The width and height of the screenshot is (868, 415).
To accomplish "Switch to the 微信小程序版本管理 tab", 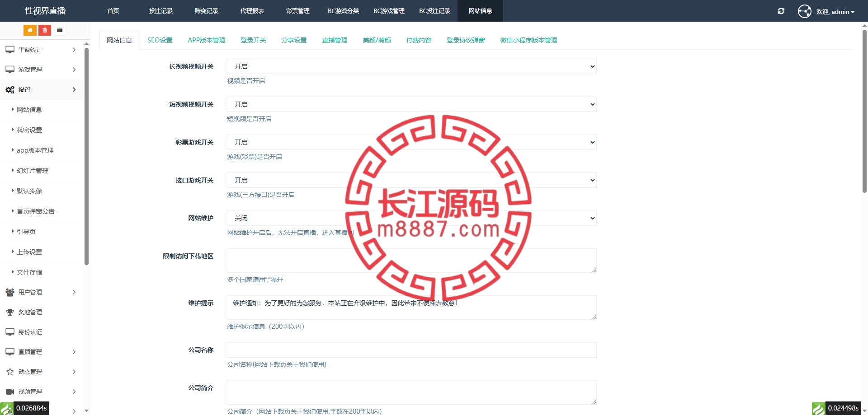I will pyautogui.click(x=528, y=40).
